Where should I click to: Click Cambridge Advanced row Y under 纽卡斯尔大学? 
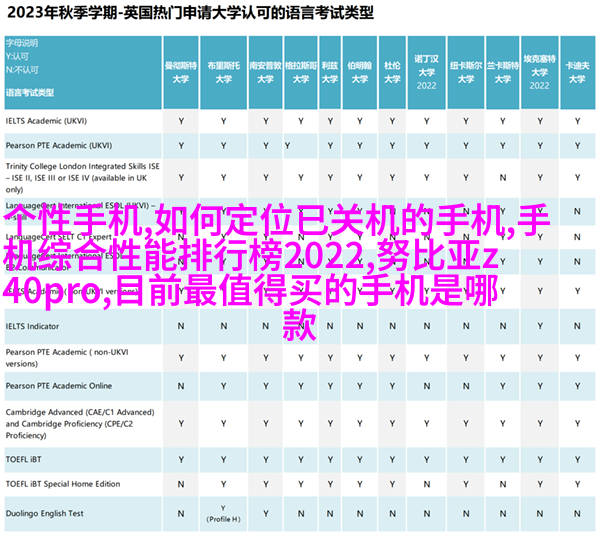(x=466, y=424)
